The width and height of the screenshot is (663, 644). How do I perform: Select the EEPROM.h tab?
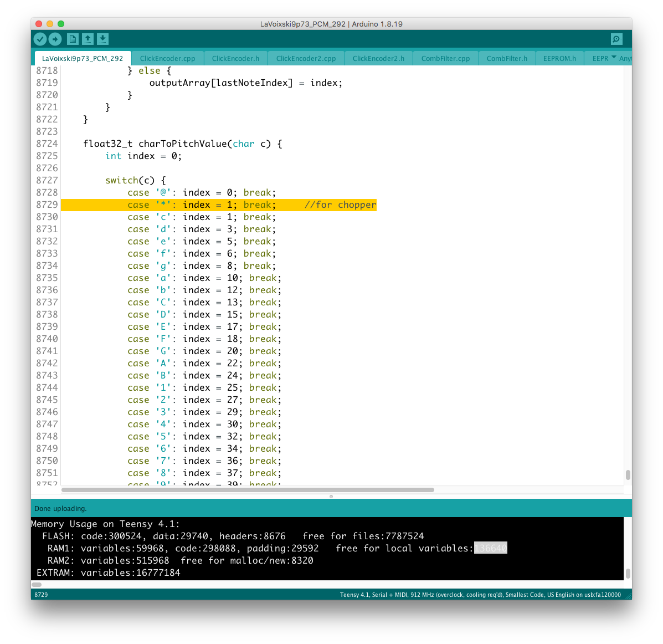[559, 58]
